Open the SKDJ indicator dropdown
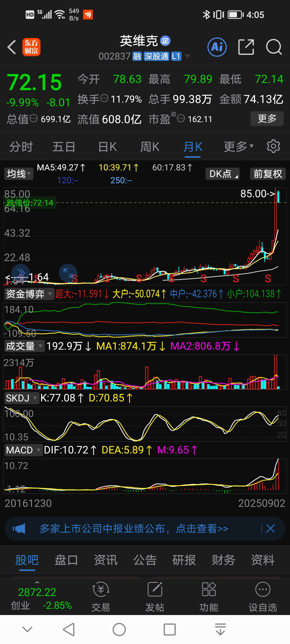The image size is (290, 644). click(21, 398)
